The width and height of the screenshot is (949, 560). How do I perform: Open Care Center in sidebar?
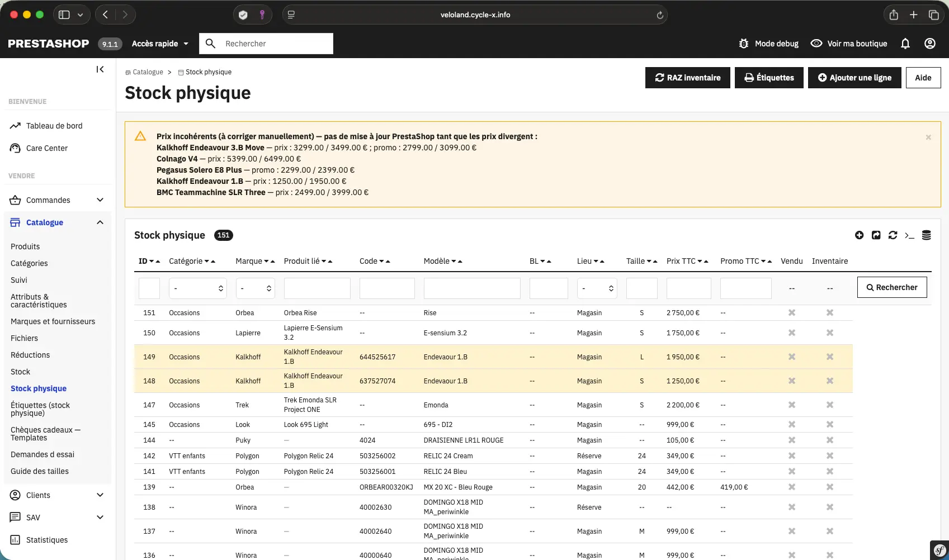pos(47,148)
